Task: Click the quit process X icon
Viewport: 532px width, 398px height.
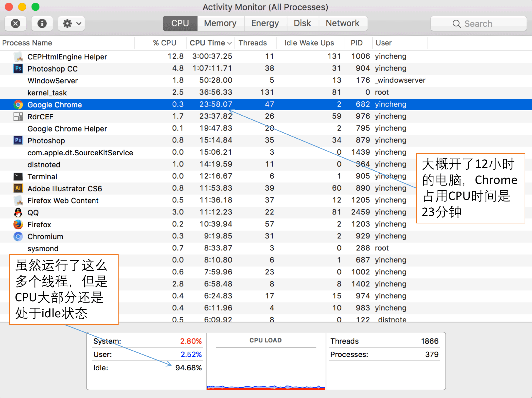Action: click(x=16, y=24)
